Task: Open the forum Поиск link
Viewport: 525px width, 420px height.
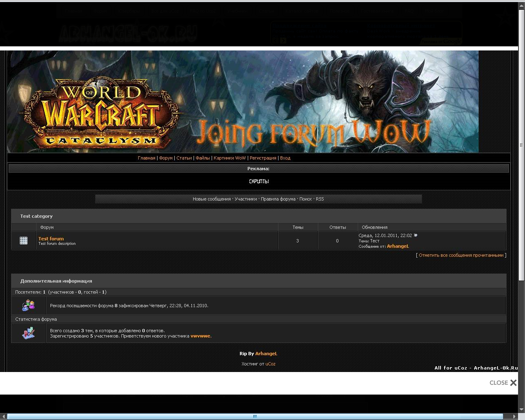Action: [306, 199]
